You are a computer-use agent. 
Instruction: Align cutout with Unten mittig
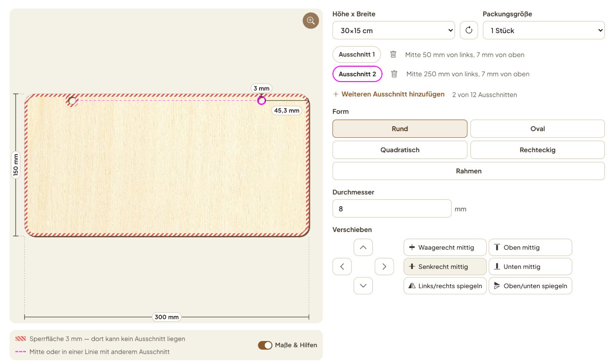point(530,266)
